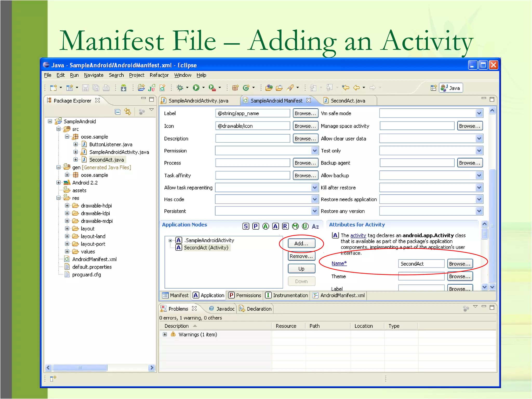Open Package Explorer view menu triangle

(151, 110)
